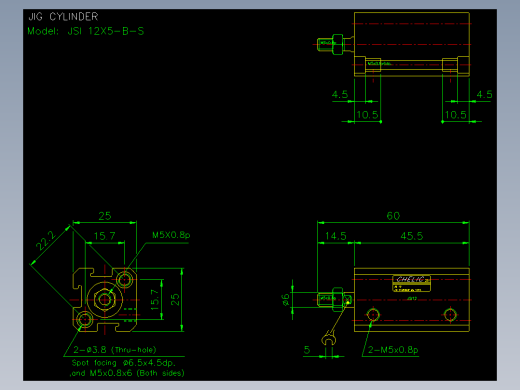Select the "5" wrench flat dimension
This screenshot has width=520, height=390.
[x=307, y=350]
